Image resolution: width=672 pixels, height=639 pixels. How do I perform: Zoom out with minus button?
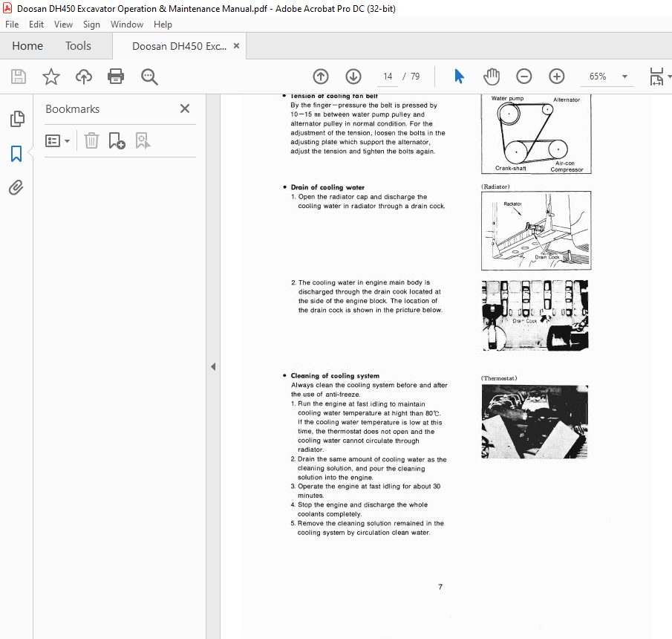[523, 77]
